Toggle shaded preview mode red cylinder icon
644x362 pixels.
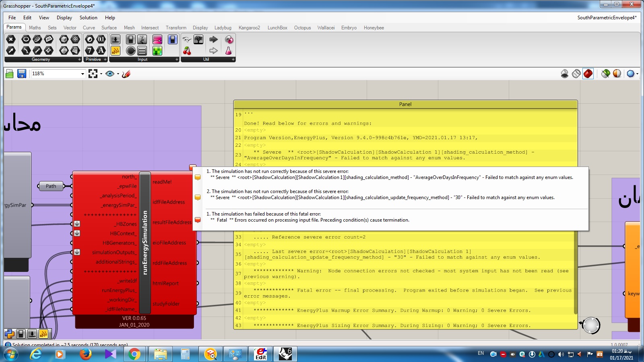pyautogui.click(x=588, y=74)
